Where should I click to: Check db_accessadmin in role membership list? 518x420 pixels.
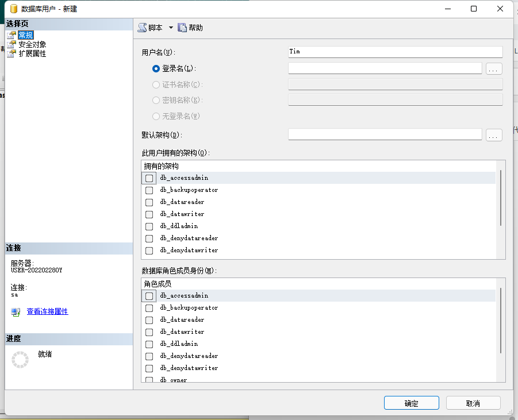(149, 296)
